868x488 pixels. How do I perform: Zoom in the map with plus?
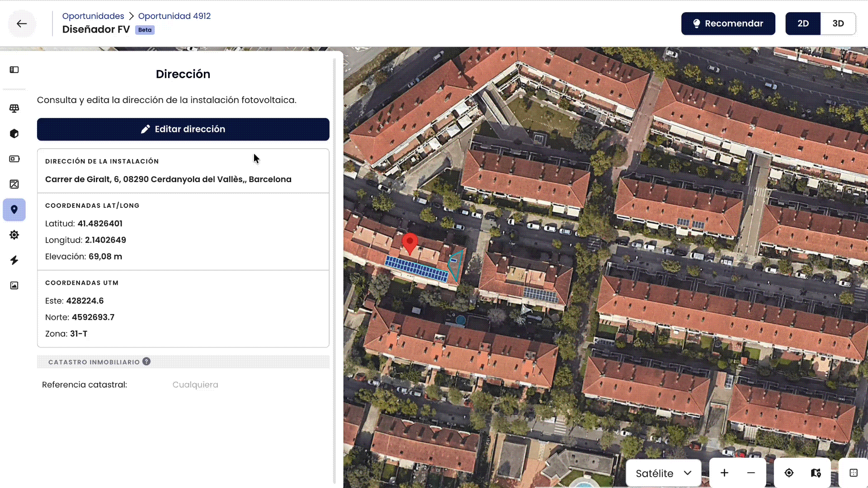pyautogui.click(x=724, y=473)
